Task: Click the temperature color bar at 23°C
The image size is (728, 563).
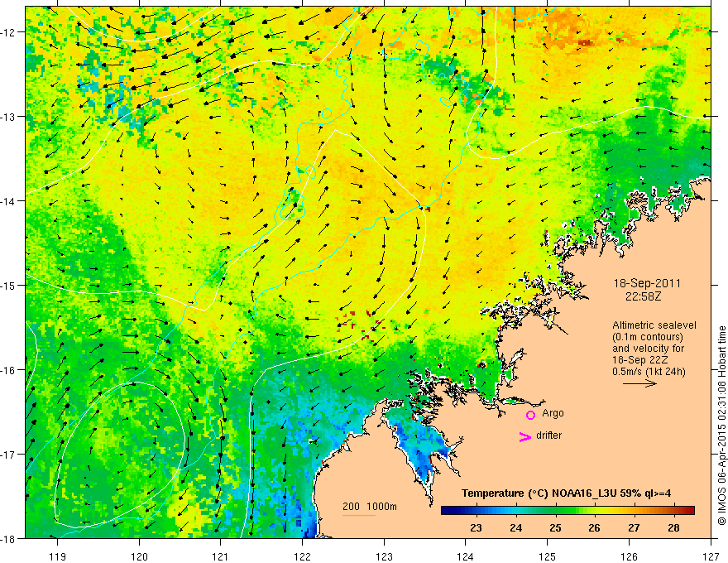Action: point(476,510)
